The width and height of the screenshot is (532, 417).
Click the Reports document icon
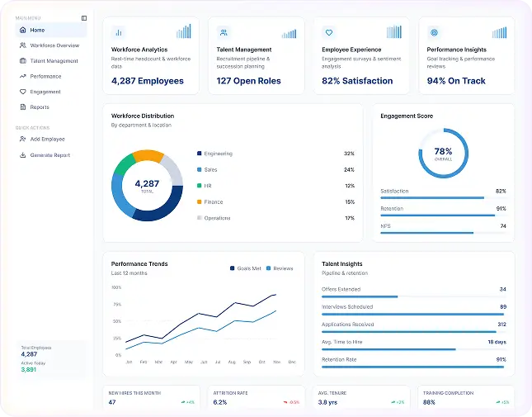(23, 107)
